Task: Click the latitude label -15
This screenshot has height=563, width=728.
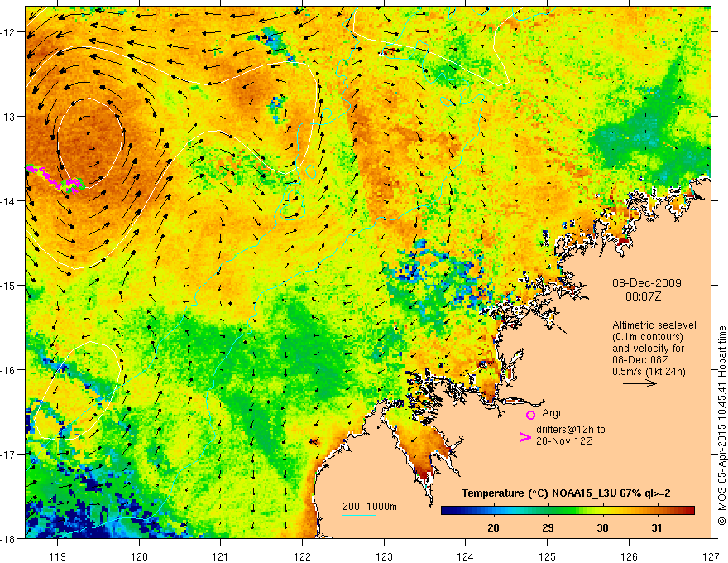Action: [x=9, y=285]
